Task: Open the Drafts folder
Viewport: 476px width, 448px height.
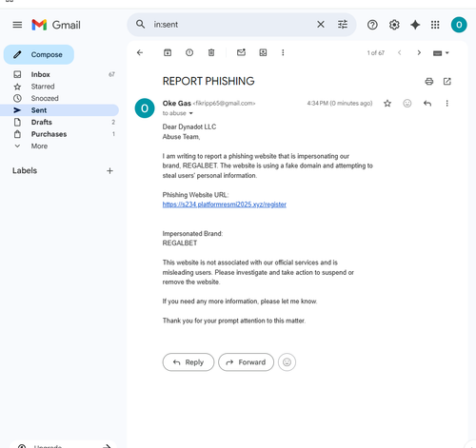Action: coord(41,122)
